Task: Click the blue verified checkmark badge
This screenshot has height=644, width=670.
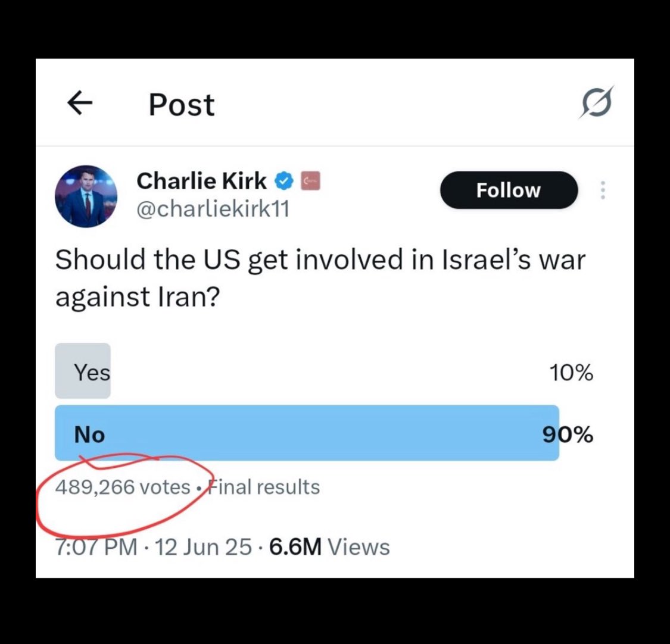Action: (x=285, y=180)
